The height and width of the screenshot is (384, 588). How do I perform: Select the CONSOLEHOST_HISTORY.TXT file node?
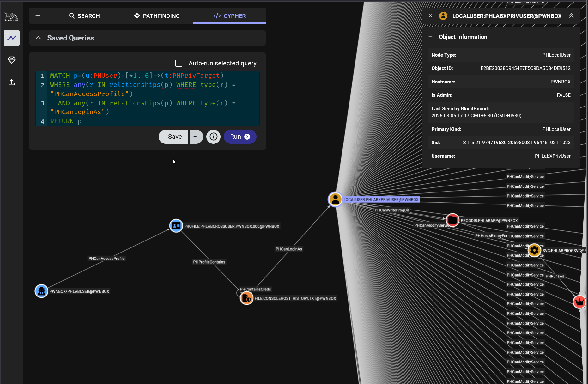246,298
